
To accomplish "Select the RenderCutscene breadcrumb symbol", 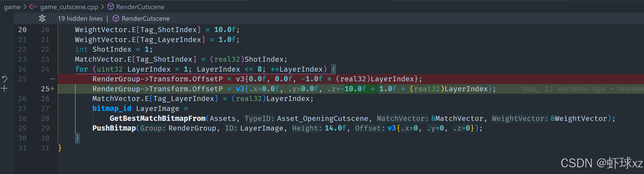I will [x=140, y=7].
